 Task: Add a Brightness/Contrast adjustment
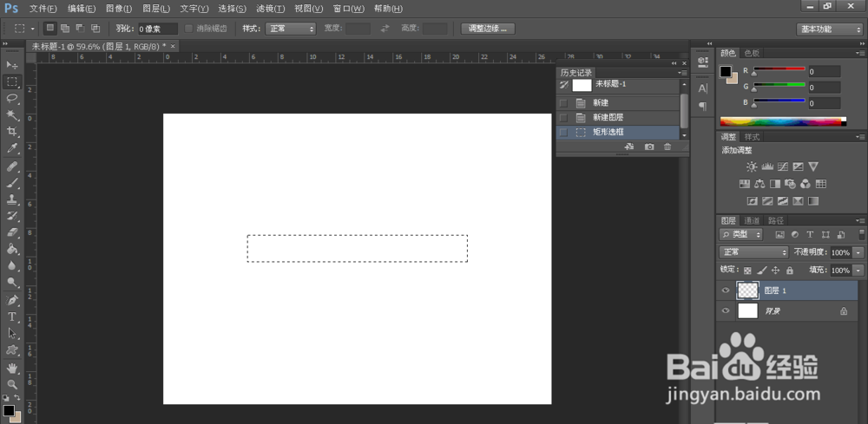[751, 166]
